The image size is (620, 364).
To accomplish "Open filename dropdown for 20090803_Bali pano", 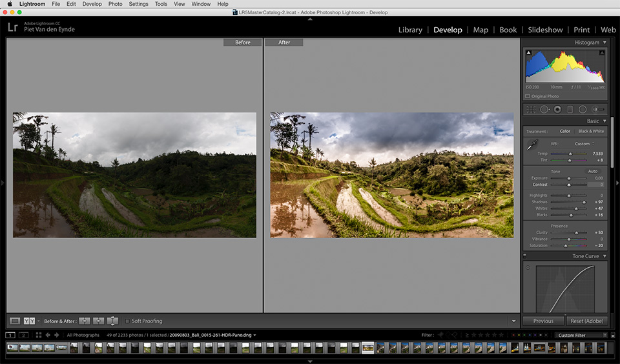I will [254, 335].
